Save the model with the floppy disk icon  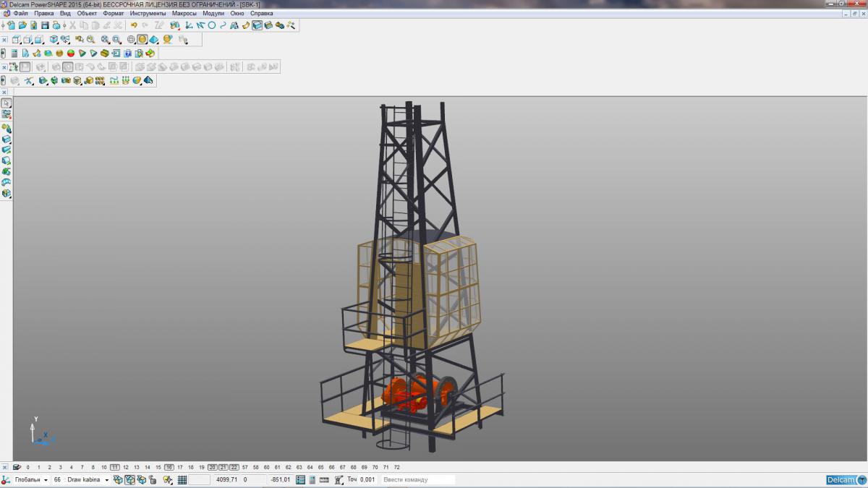click(x=45, y=25)
